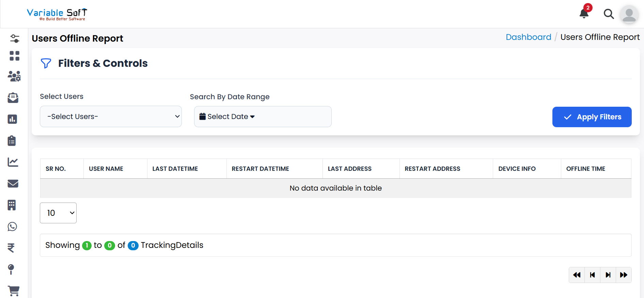Open the shopping cart sidebar icon
Image resolution: width=644 pixels, height=298 pixels.
[x=14, y=290]
